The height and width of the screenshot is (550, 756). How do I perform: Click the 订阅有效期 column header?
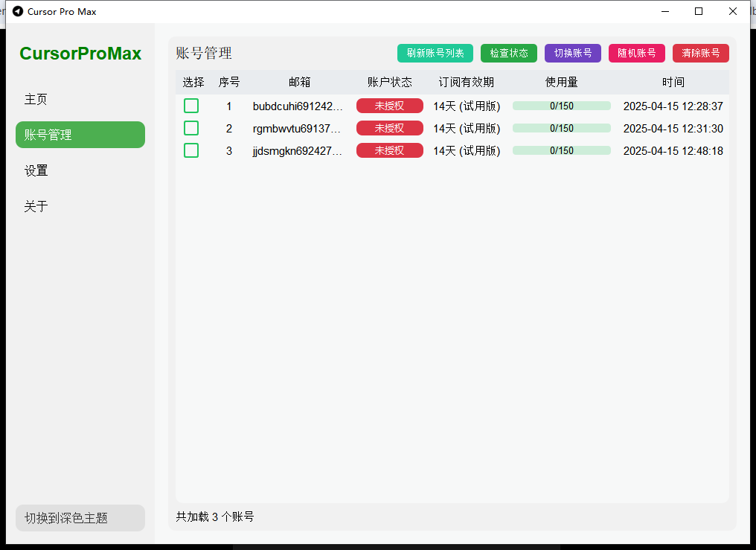(x=467, y=83)
